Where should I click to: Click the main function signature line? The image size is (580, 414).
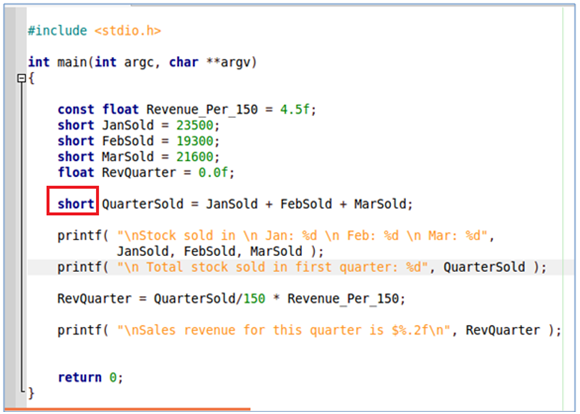point(142,62)
